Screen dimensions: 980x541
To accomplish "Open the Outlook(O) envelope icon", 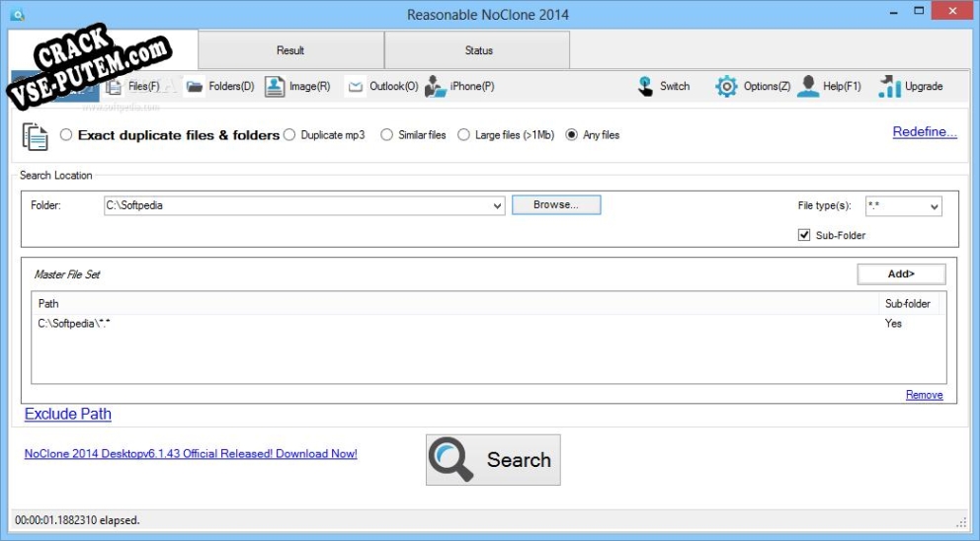I will pos(355,86).
